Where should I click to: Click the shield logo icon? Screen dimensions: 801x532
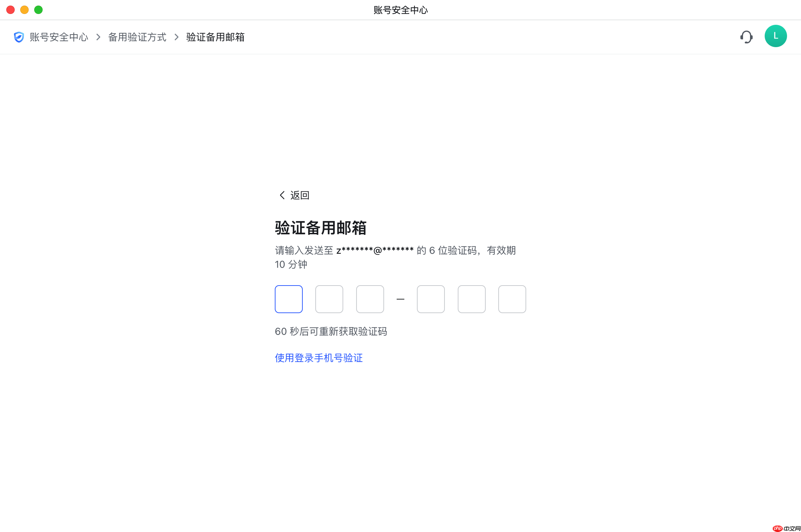pyautogui.click(x=19, y=37)
